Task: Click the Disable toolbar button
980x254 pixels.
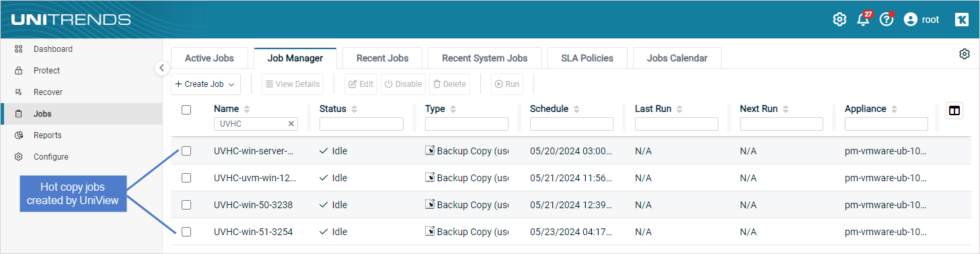Action: pos(404,84)
